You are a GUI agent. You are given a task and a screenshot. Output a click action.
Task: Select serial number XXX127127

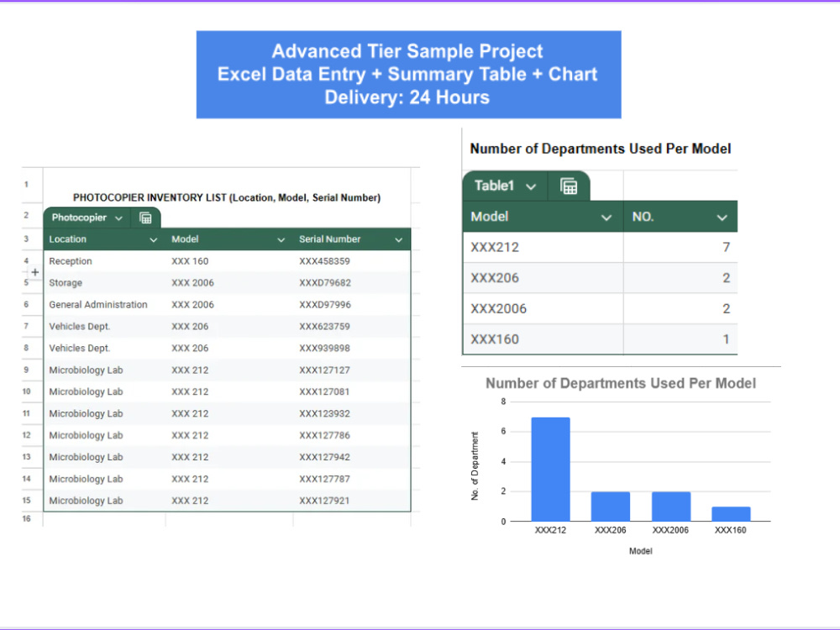pos(352,370)
